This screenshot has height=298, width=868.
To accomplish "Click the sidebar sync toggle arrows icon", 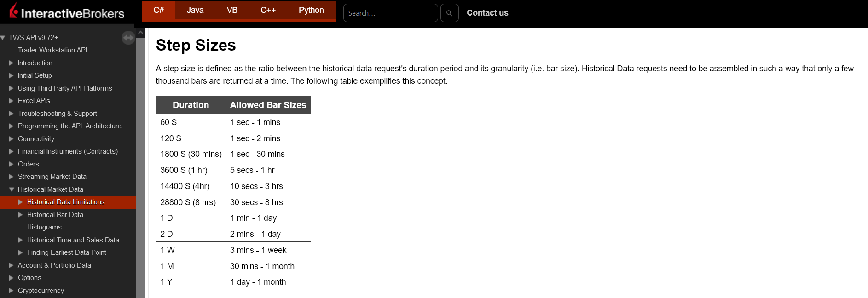I will click(x=128, y=38).
